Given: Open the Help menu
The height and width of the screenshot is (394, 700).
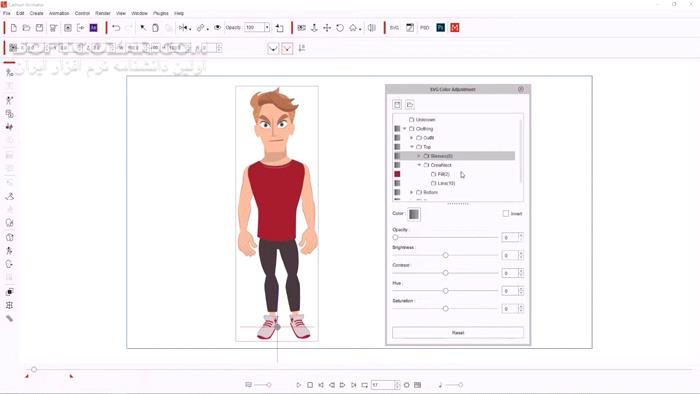Looking at the screenshot, I should (179, 13).
